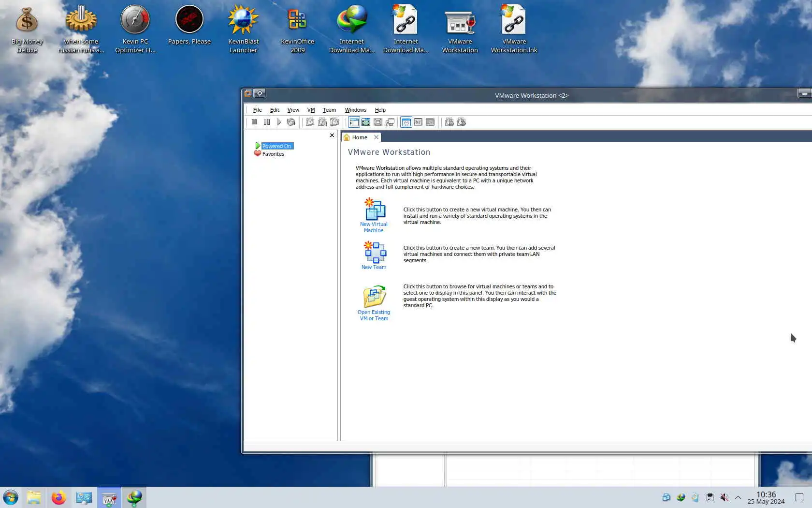Viewport: 812px width, 508px height.
Task: Click the Record session toolbar icon
Action: pos(449,122)
